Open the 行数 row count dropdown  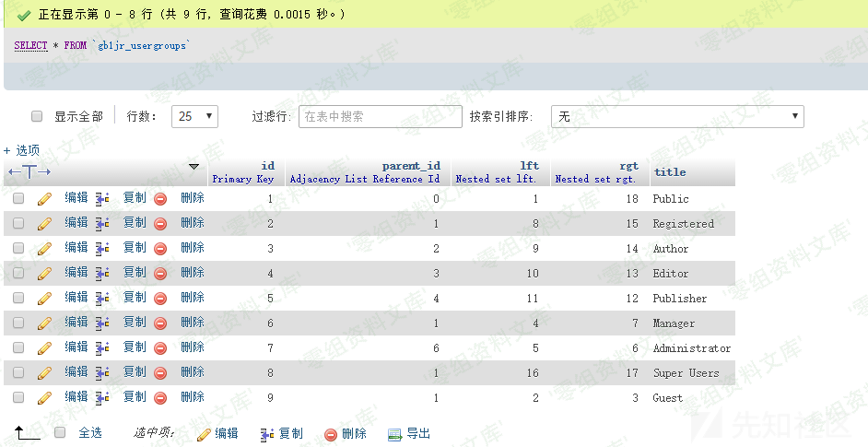click(197, 116)
